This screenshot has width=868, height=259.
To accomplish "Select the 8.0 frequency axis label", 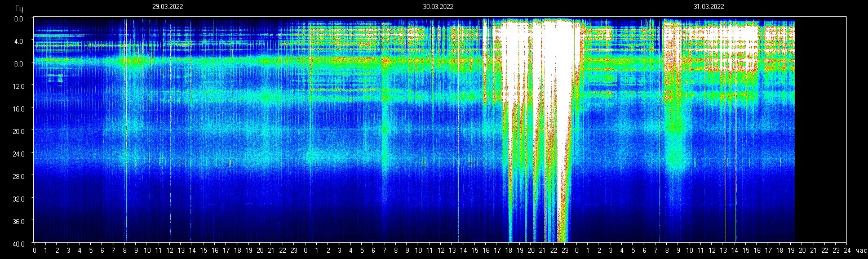I will point(20,64).
